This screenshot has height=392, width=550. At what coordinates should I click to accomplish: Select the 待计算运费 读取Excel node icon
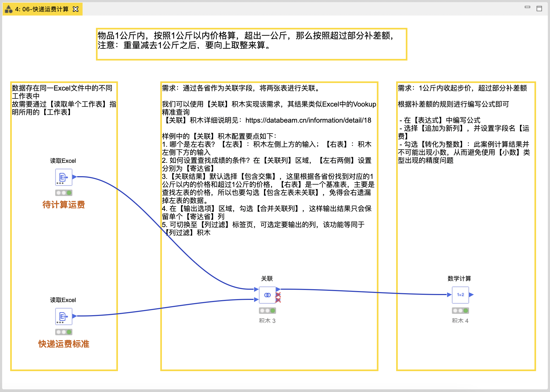(x=64, y=177)
